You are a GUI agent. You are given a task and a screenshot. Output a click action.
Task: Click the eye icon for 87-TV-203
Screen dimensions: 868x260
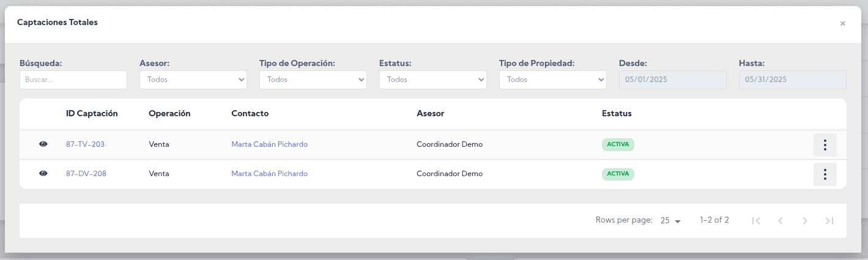coord(43,144)
